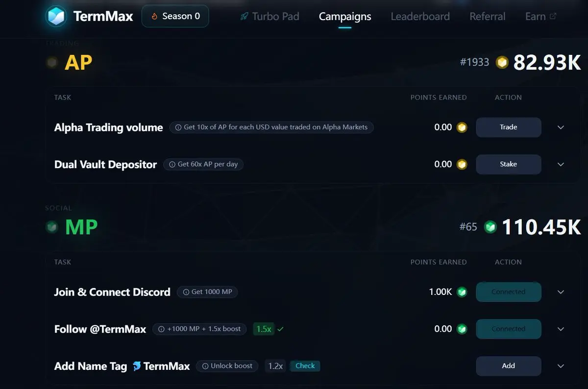Click the rocket icon beside Turbo Pad
Image resolution: width=588 pixels, height=389 pixels.
pos(244,16)
